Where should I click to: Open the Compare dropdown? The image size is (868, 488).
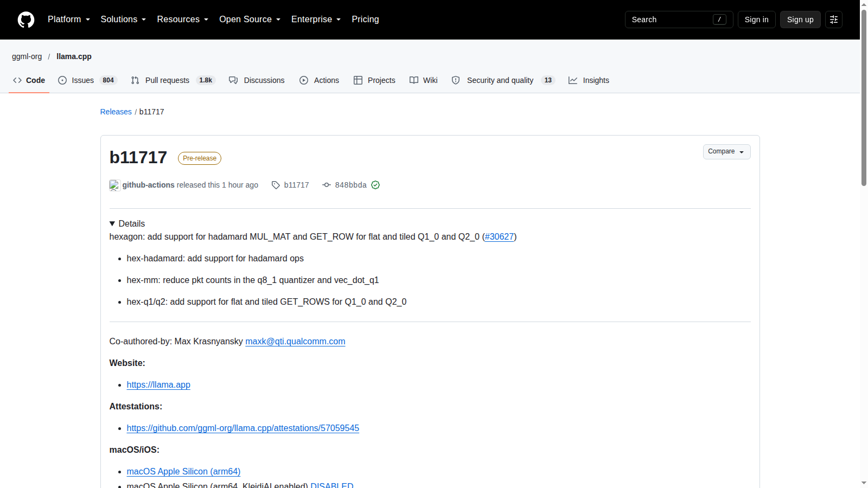click(x=726, y=152)
